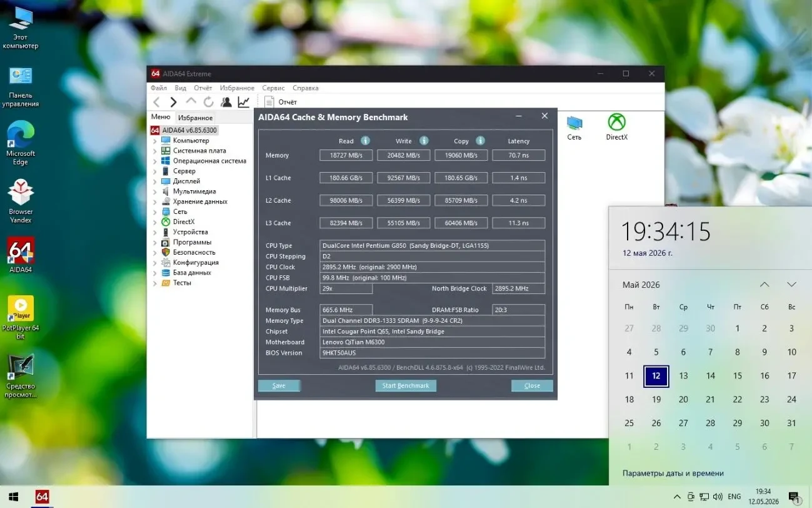Select the AIDA64 desktop shortcut
812x508 pixels.
pos(21,255)
